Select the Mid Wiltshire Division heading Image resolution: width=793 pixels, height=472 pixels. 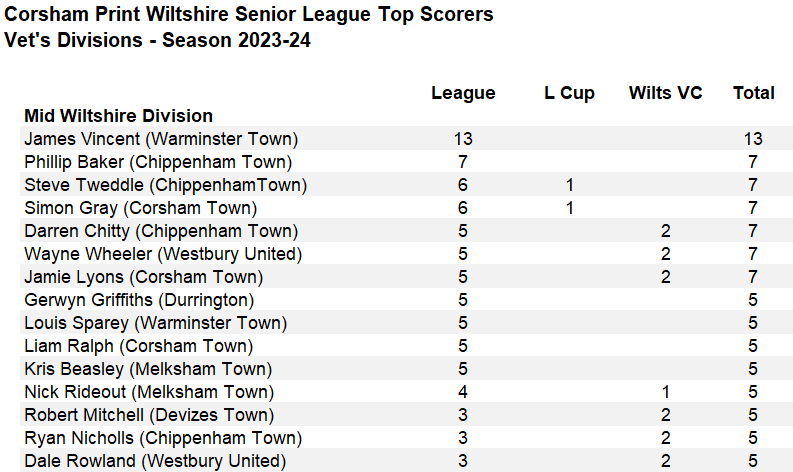click(118, 116)
